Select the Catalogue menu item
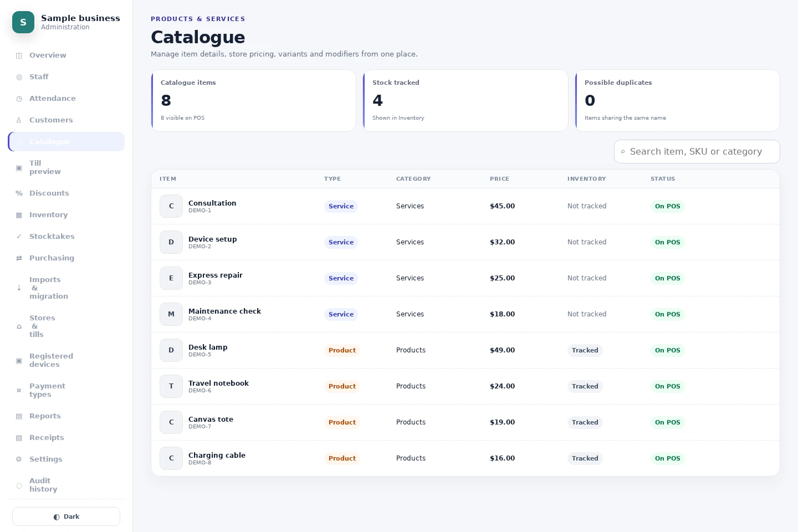The height and width of the screenshot is (532, 798). pos(66,142)
